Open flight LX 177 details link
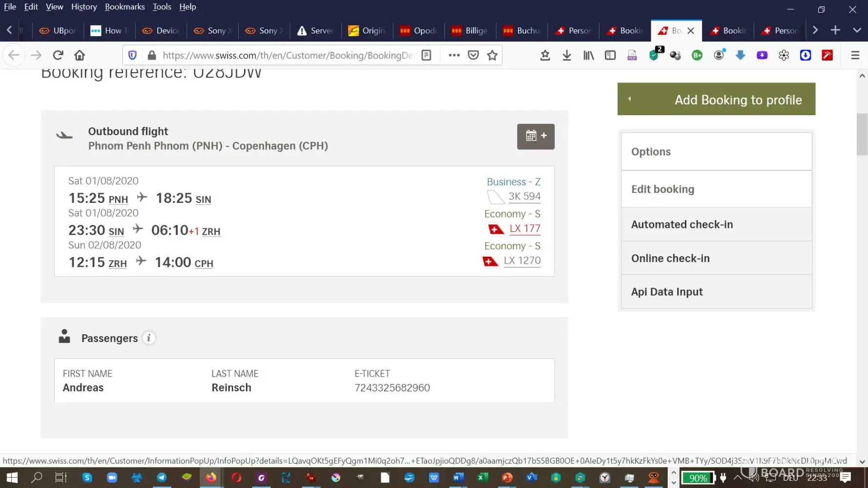 (524, 228)
